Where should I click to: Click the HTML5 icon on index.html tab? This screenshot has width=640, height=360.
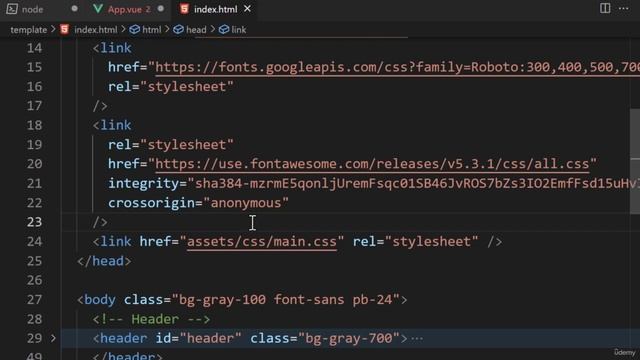(184, 9)
